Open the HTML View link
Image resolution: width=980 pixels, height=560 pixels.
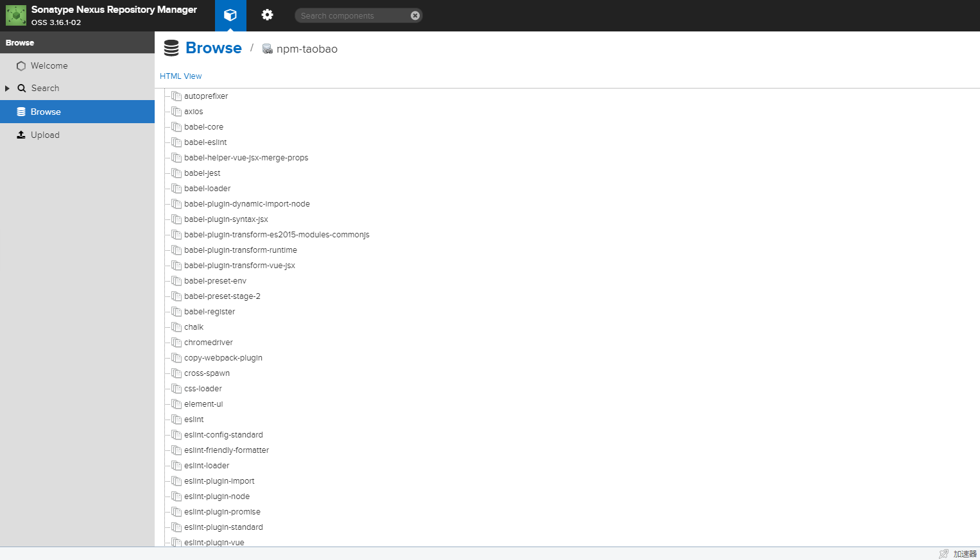pos(180,76)
